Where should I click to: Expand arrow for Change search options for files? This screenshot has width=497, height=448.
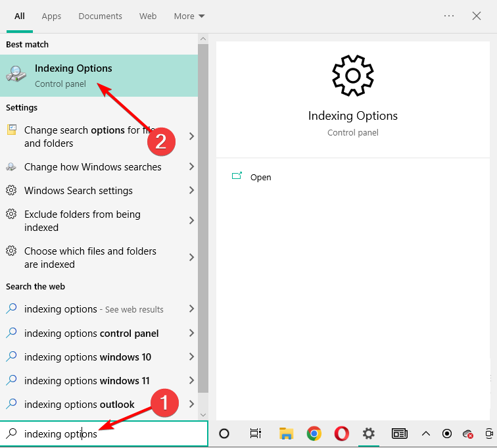point(191,136)
